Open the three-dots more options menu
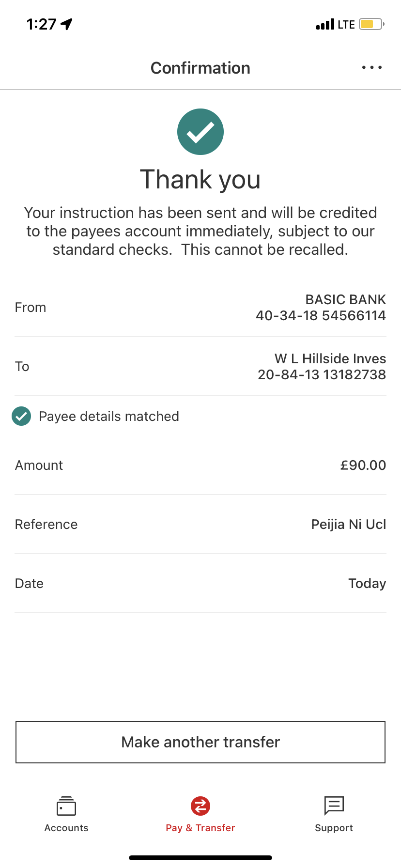 click(x=371, y=68)
